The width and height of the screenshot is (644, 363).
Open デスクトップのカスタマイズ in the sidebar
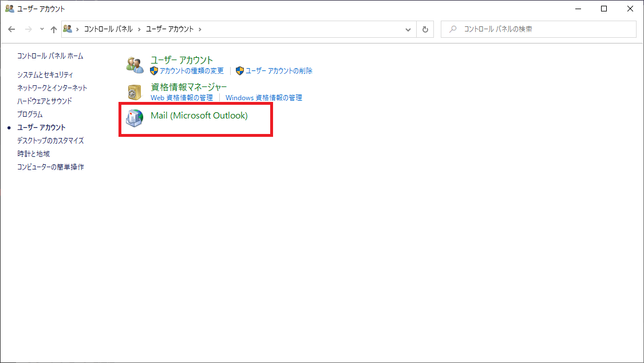pos(50,140)
